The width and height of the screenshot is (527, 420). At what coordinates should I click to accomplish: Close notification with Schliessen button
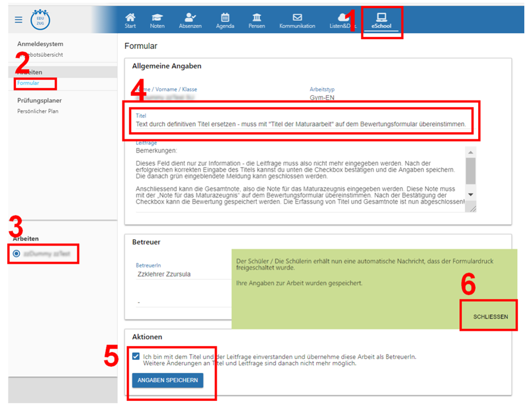490,316
